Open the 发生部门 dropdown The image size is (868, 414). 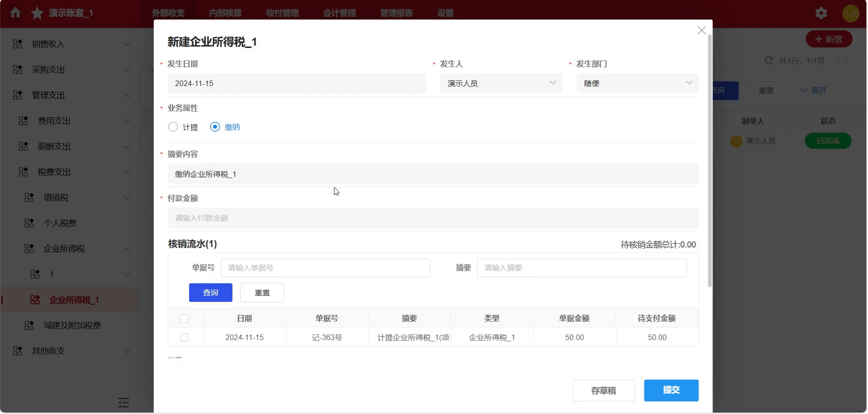point(637,83)
